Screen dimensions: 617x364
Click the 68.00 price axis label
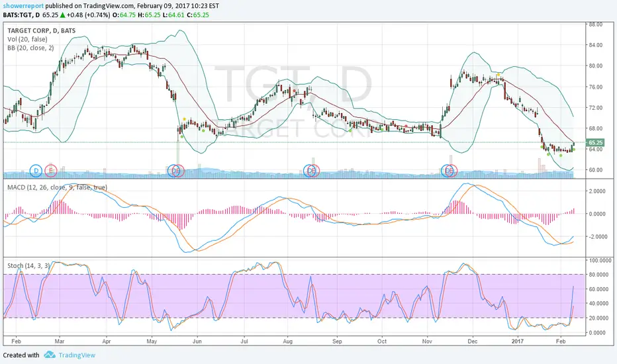pyautogui.click(x=595, y=128)
